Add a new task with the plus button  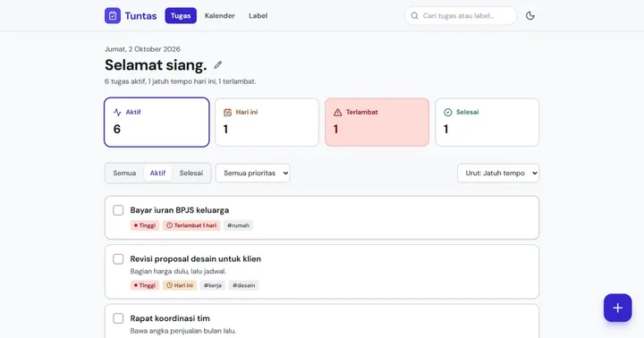tap(617, 308)
